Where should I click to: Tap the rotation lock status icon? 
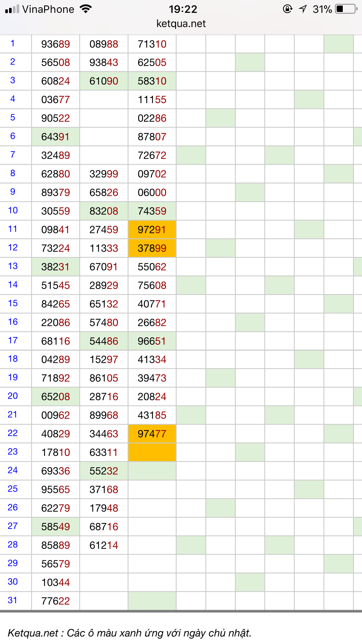pos(287,9)
